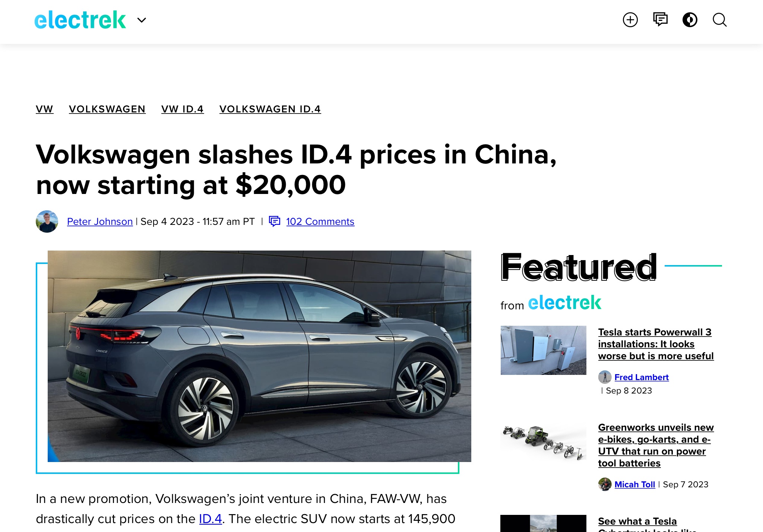The width and height of the screenshot is (763, 532).
Task: Expand the Electrek site dropdown chevron
Action: [x=142, y=20]
